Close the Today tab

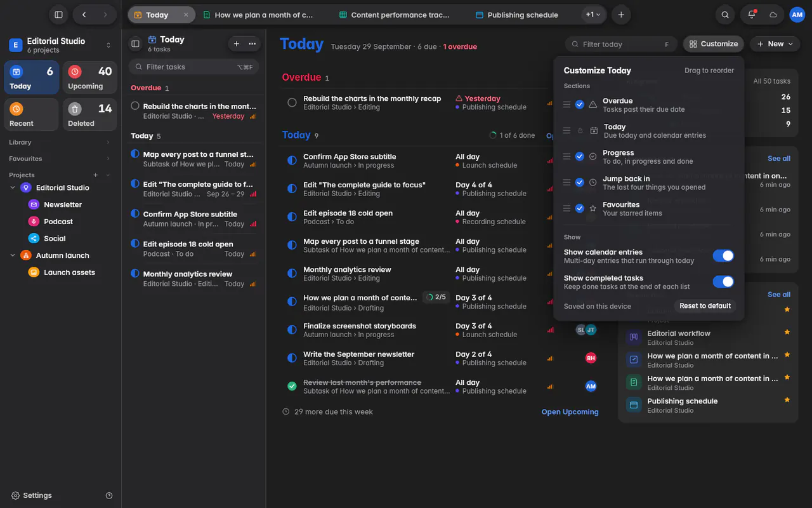coord(186,15)
